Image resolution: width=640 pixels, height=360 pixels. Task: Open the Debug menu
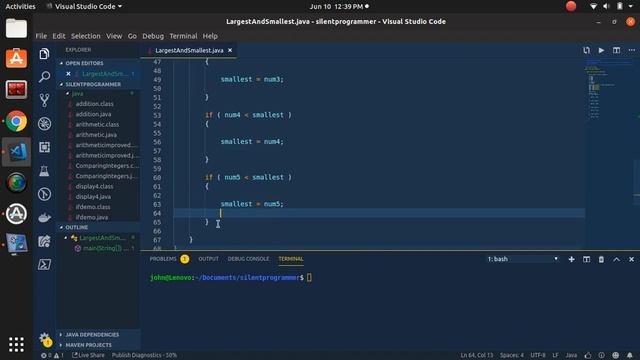click(x=153, y=36)
